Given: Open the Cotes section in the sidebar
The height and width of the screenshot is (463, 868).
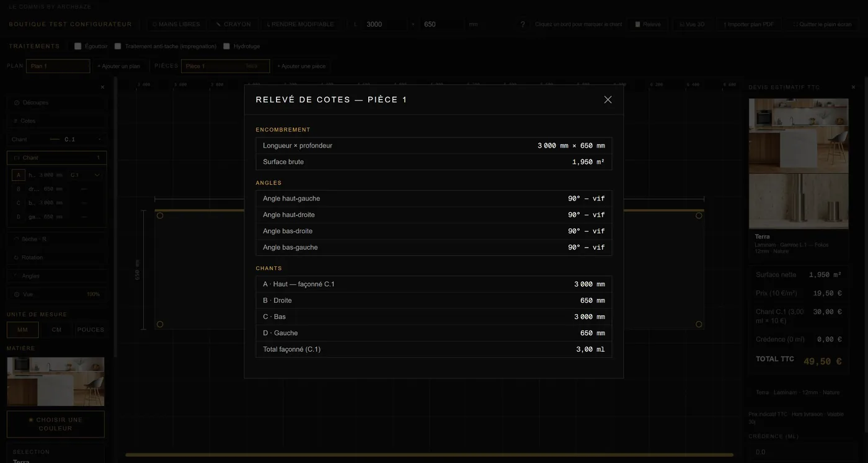Looking at the screenshot, I should (x=57, y=121).
